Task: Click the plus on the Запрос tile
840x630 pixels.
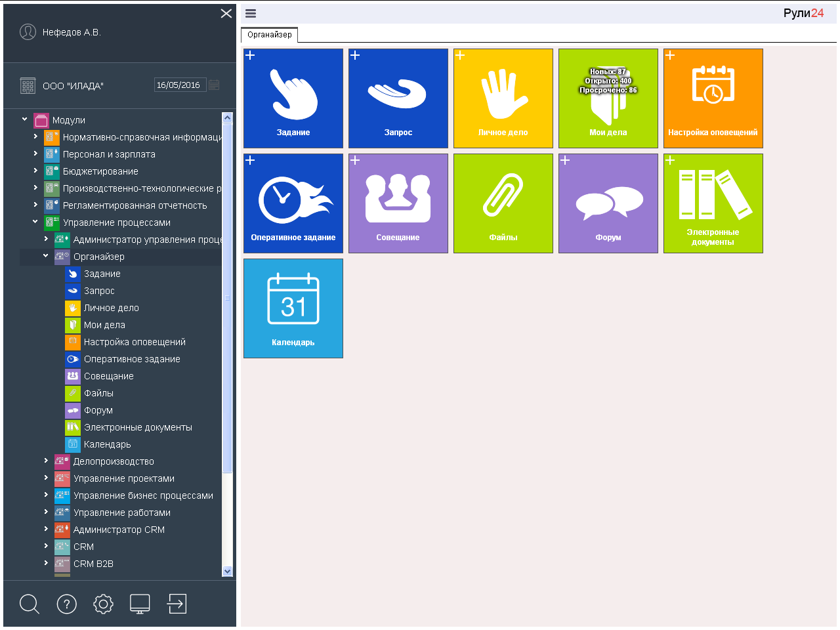Action: [355, 55]
